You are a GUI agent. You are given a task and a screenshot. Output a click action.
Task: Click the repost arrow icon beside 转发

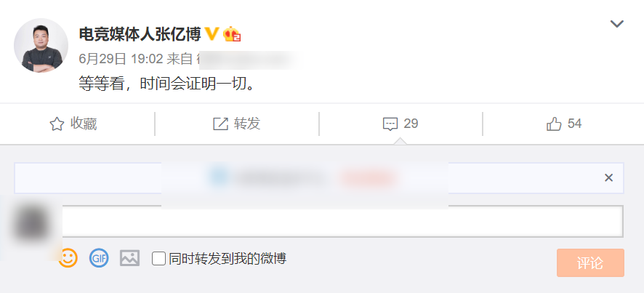tap(220, 124)
